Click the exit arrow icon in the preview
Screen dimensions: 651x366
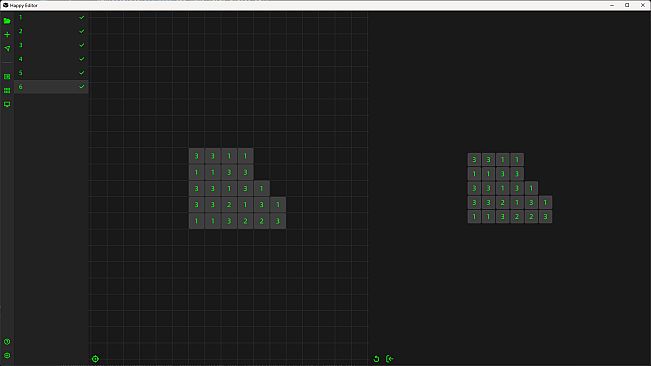point(389,359)
